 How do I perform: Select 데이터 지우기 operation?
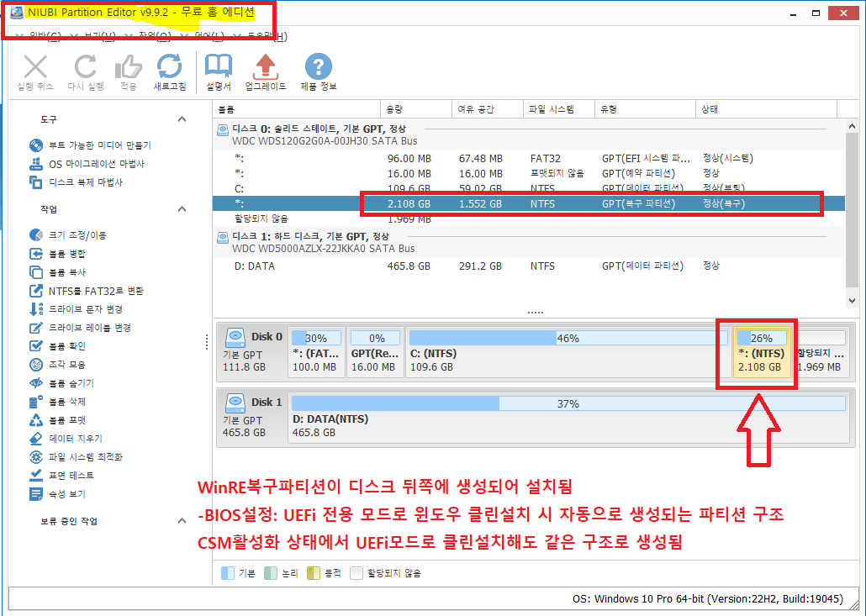[x=66, y=439]
